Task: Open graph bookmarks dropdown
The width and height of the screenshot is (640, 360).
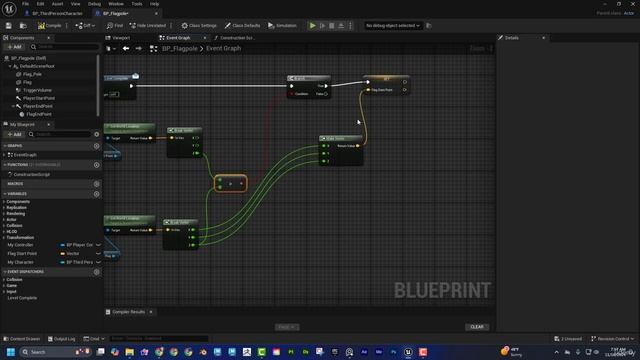Action: [111, 49]
